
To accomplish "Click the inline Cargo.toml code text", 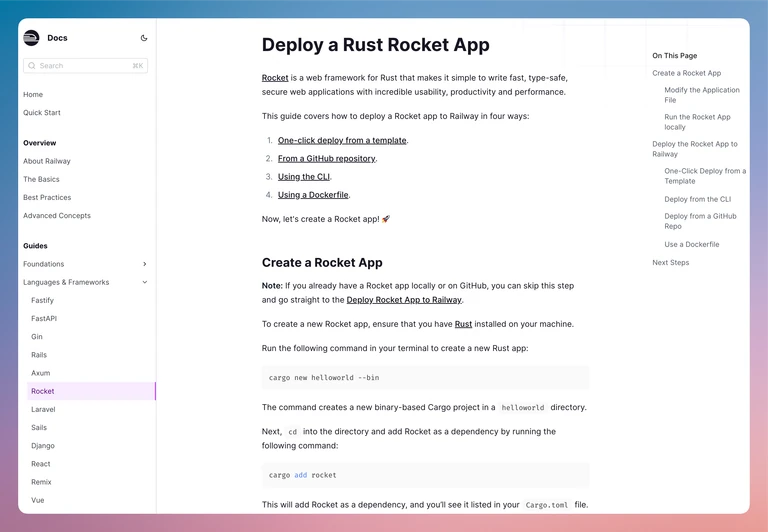I will click(x=547, y=505).
